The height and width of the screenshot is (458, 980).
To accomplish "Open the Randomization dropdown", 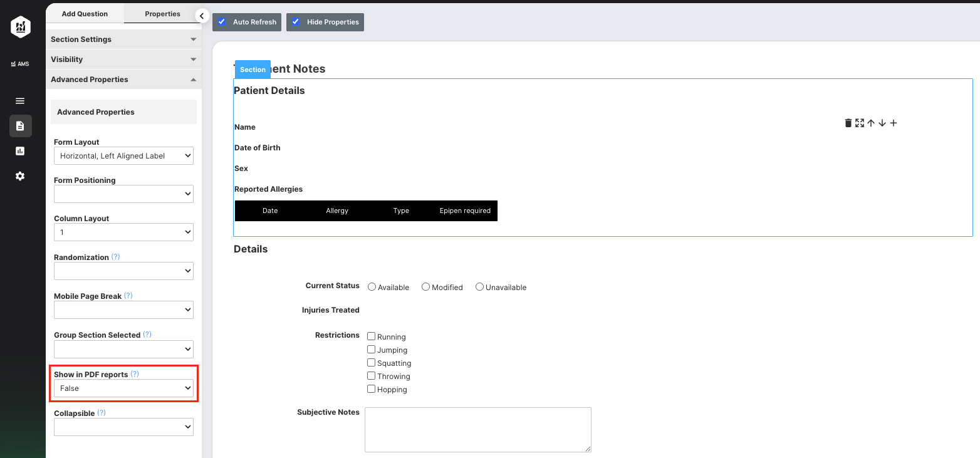I will 123,271.
